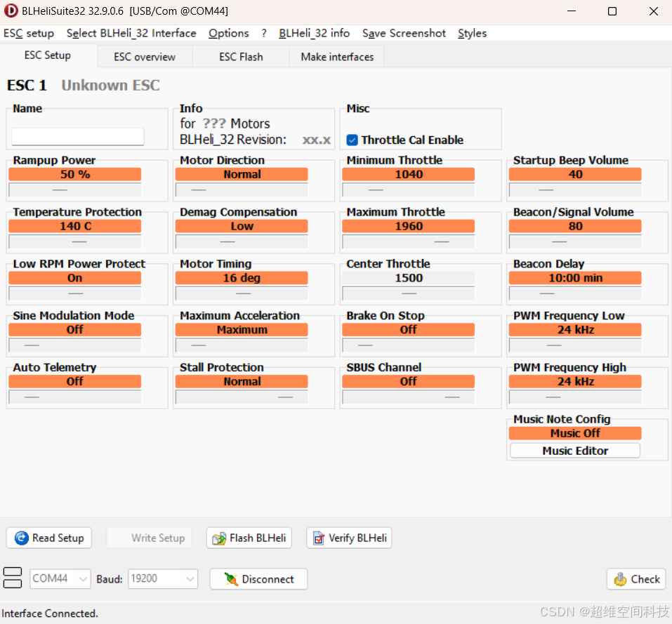Adjust the Temperature Protection slider
The width and height of the screenshot is (672, 624).
coord(74,241)
